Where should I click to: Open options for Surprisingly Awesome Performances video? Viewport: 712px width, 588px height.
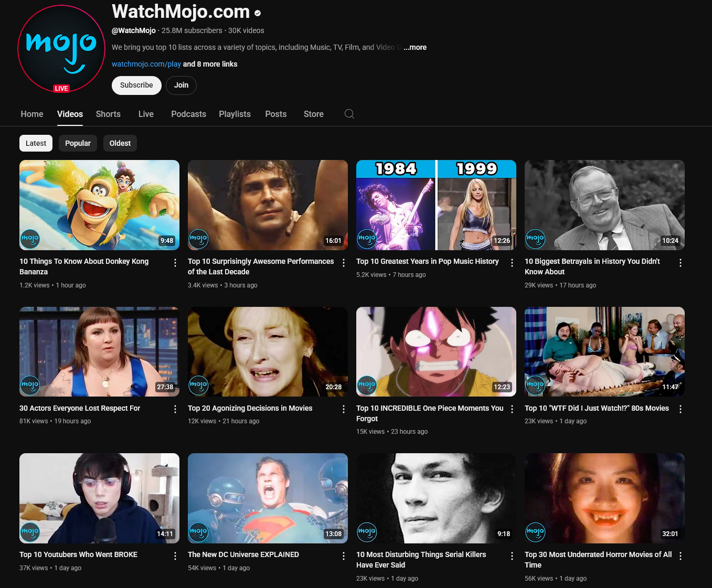pyautogui.click(x=344, y=263)
